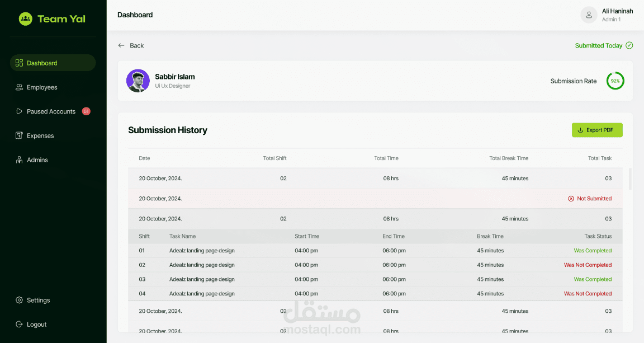Click the Submitted Today checkmark icon
This screenshot has width=644, height=343.
pyautogui.click(x=629, y=45)
